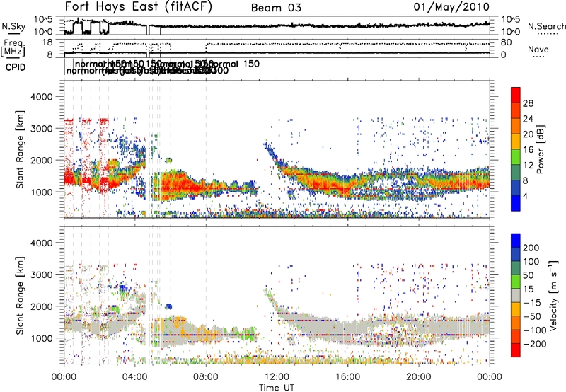Pick the top red power color bar segment

(x=516, y=95)
